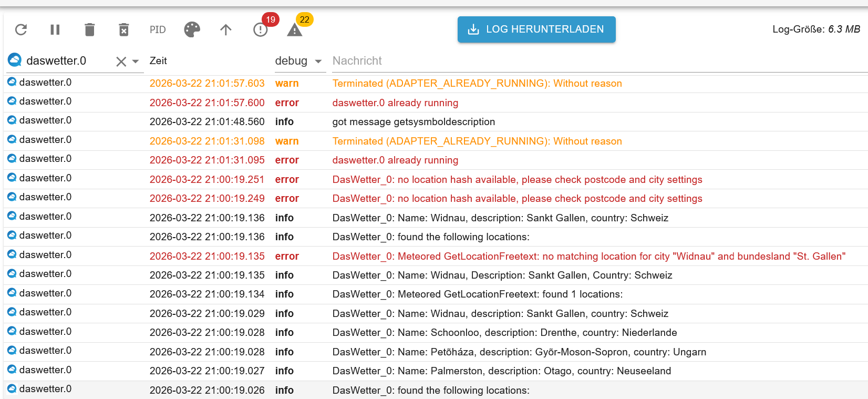Screen dimensions: 868x399
Task: Click the error label at 21:01:31.095
Action: tap(287, 160)
